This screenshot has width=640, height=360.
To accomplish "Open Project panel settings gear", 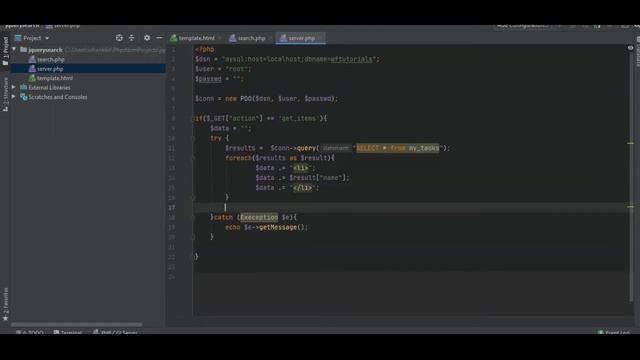I will point(147,38).
